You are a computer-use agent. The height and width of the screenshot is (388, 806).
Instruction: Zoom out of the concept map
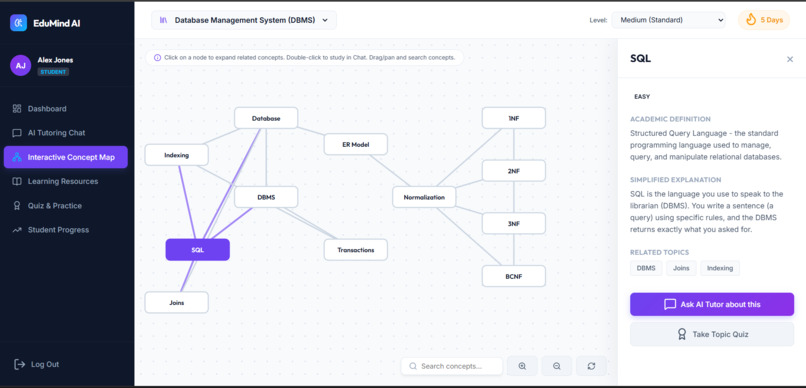click(x=557, y=366)
